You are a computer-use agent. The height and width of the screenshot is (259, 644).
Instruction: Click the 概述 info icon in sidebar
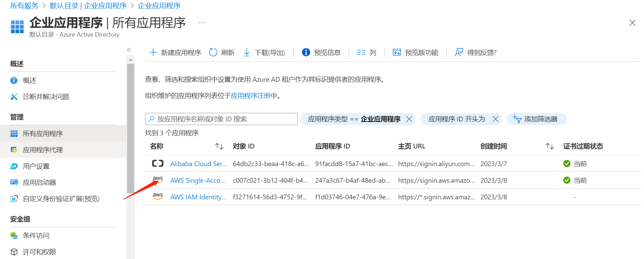(x=14, y=80)
